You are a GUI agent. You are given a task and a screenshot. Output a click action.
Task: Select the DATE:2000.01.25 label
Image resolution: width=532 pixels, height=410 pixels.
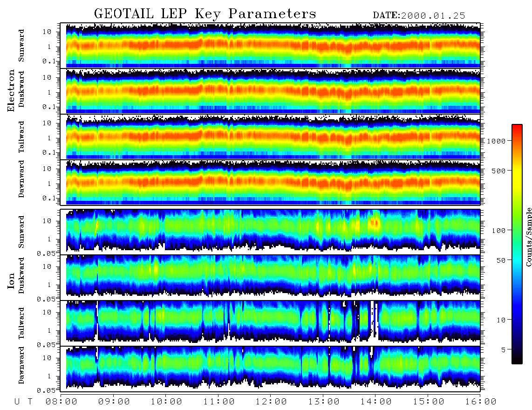pyautogui.click(x=419, y=16)
